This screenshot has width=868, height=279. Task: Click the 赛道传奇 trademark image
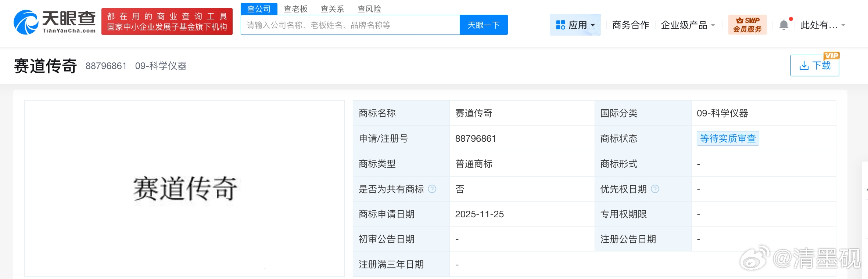click(185, 188)
